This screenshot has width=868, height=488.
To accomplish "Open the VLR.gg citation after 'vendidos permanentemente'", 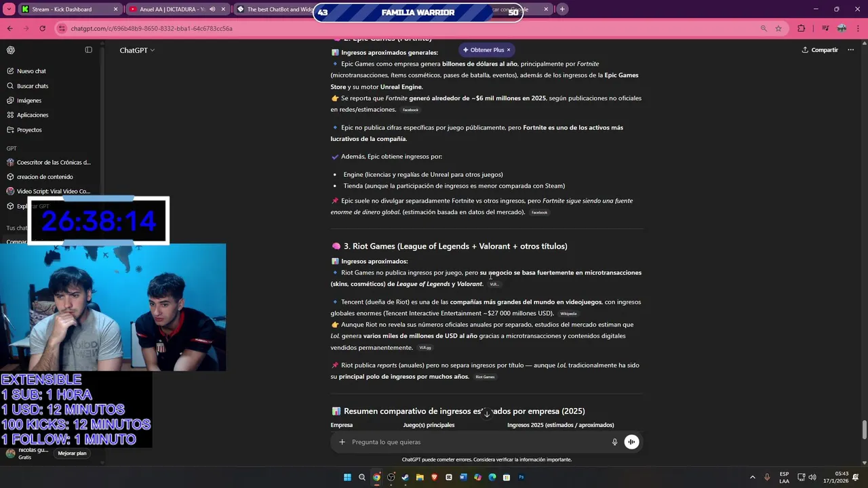I will tap(425, 348).
